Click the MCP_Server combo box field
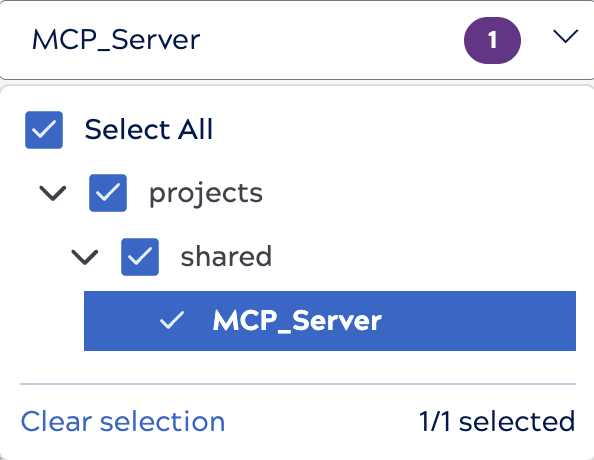This screenshot has width=594, height=460. pos(297,40)
